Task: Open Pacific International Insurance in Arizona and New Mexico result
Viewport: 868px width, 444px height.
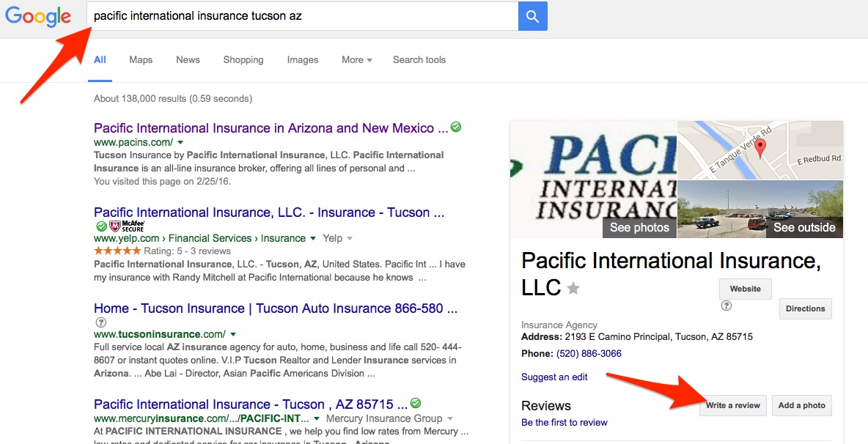Action: point(271,128)
